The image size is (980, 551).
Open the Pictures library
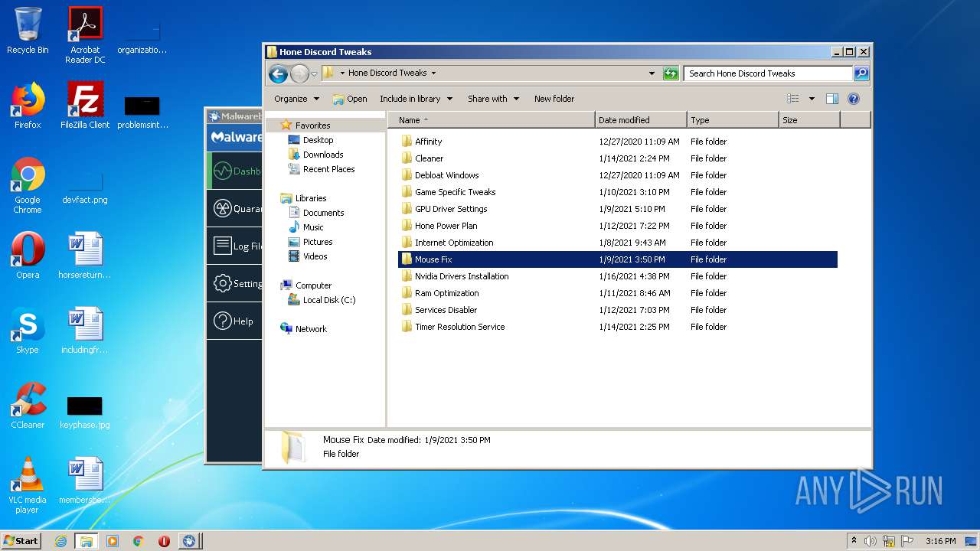tap(318, 242)
